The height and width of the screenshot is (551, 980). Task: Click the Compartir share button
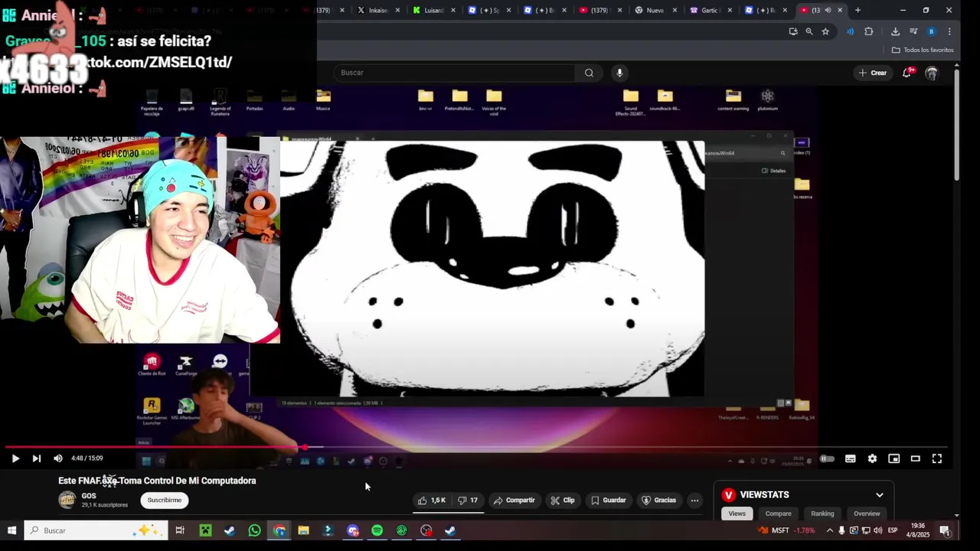click(514, 500)
